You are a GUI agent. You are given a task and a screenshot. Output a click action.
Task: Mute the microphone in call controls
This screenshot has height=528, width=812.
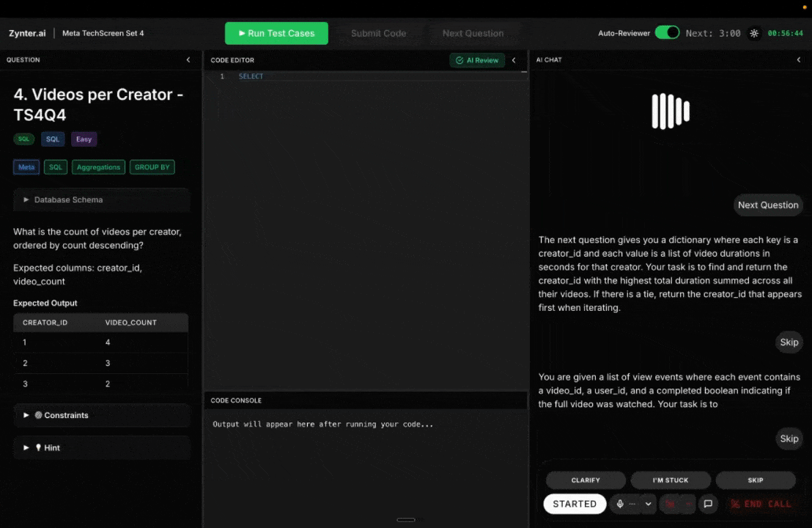[620, 504]
